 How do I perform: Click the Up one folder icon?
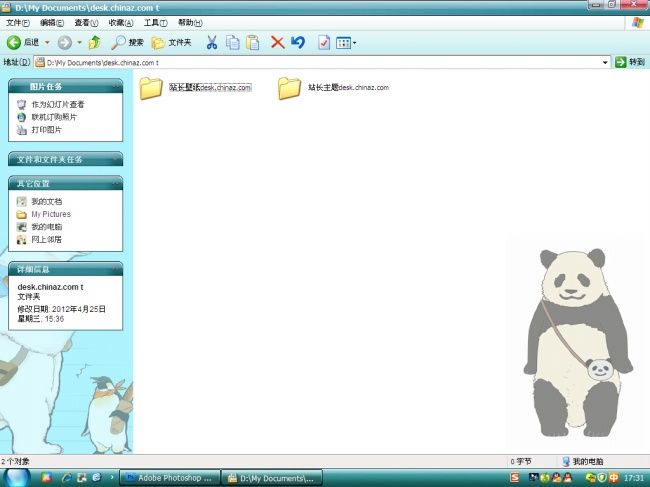click(94, 42)
